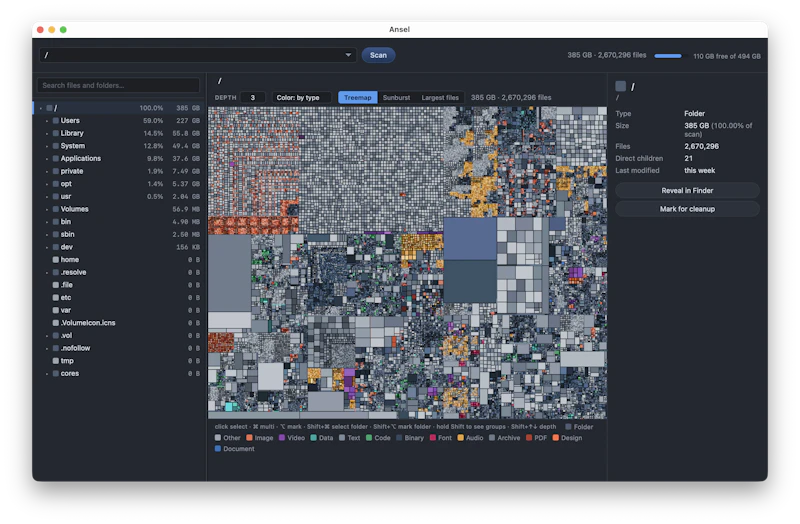800x524 pixels.
Task: Click Reveal in Finder button
Action: click(687, 190)
